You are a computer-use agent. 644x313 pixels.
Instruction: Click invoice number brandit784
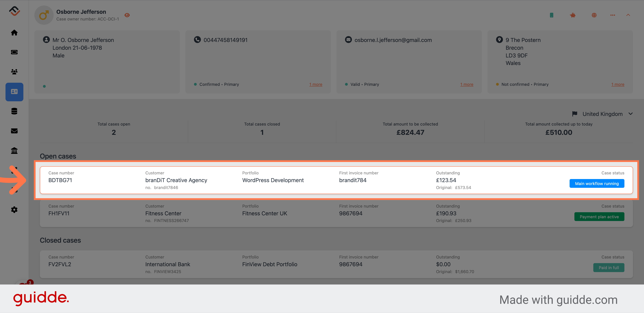point(353,180)
